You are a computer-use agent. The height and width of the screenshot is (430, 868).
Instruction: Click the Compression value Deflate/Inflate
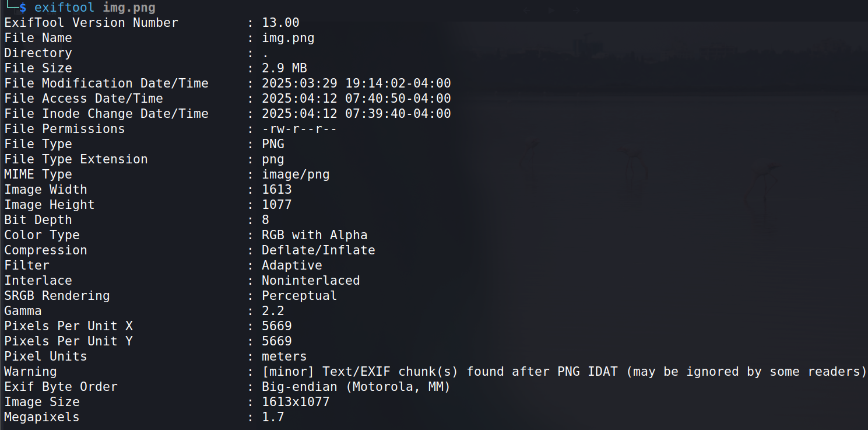(x=318, y=250)
